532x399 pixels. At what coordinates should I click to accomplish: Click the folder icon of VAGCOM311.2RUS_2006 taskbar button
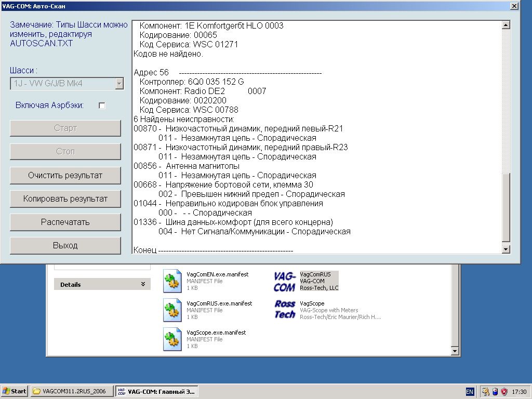click(36, 391)
